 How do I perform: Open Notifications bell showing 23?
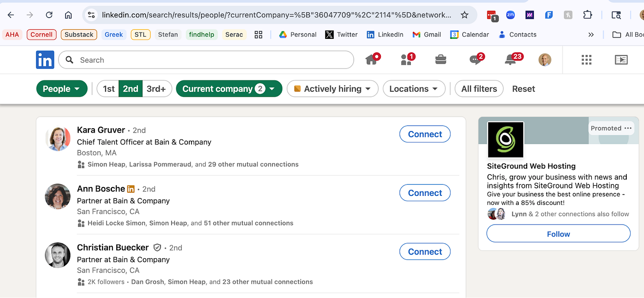click(x=513, y=59)
